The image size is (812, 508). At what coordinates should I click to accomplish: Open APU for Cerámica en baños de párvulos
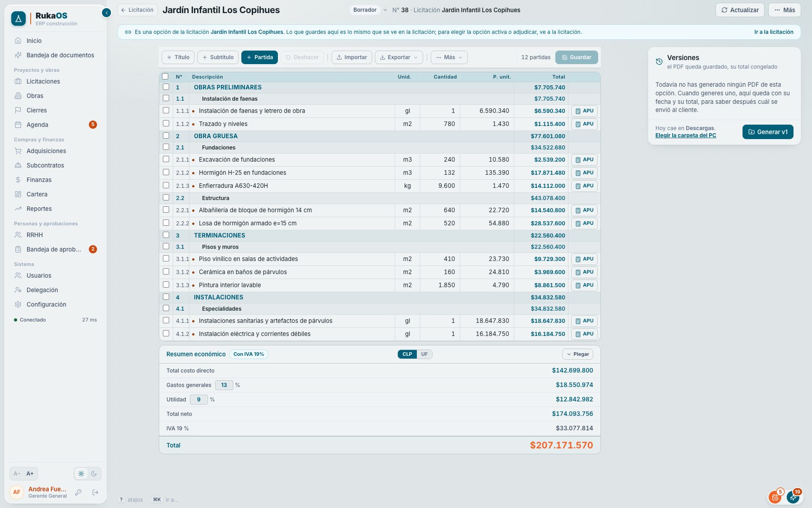[585, 272]
